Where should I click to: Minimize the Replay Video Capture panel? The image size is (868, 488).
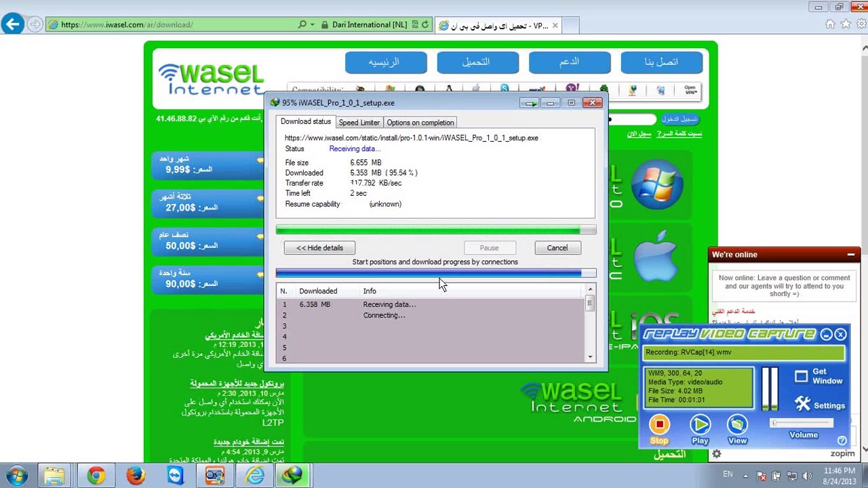(x=826, y=334)
